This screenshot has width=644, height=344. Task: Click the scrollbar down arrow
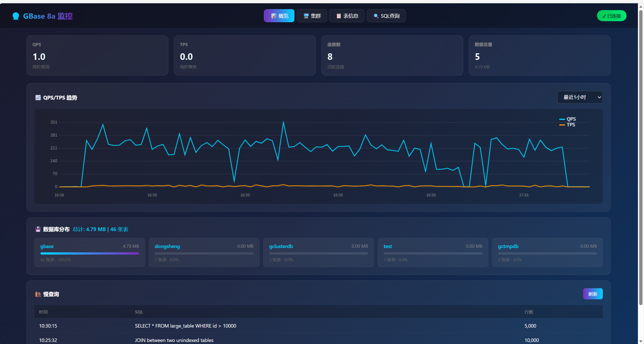[641, 341]
